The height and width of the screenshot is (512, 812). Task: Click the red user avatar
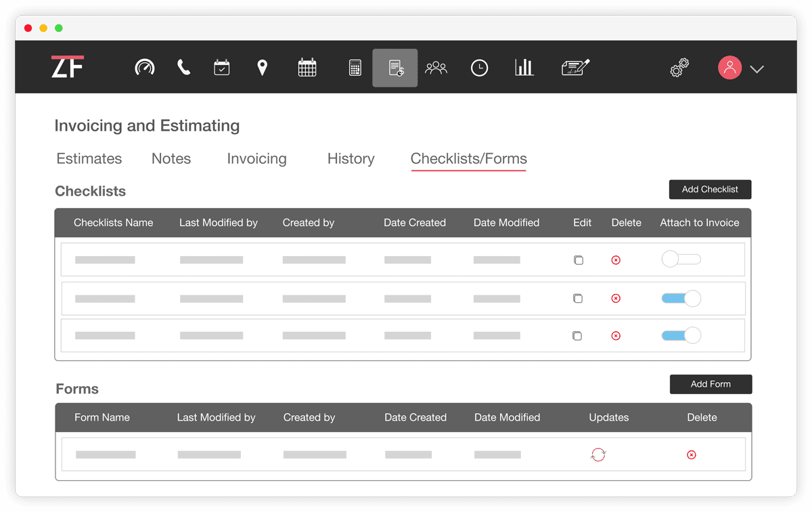coord(729,68)
